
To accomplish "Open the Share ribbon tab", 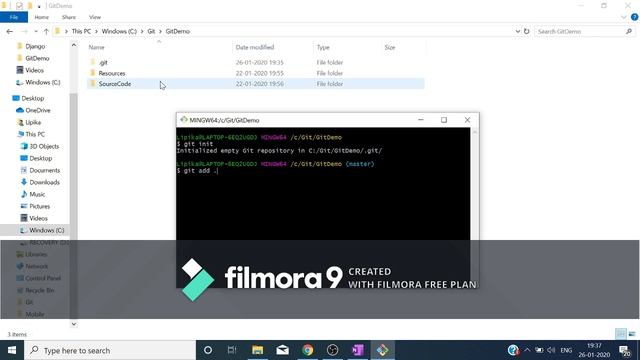I will pyautogui.click(x=69, y=17).
